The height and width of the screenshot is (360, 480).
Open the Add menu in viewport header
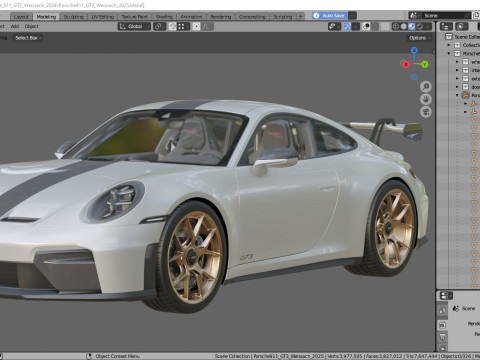15,26
